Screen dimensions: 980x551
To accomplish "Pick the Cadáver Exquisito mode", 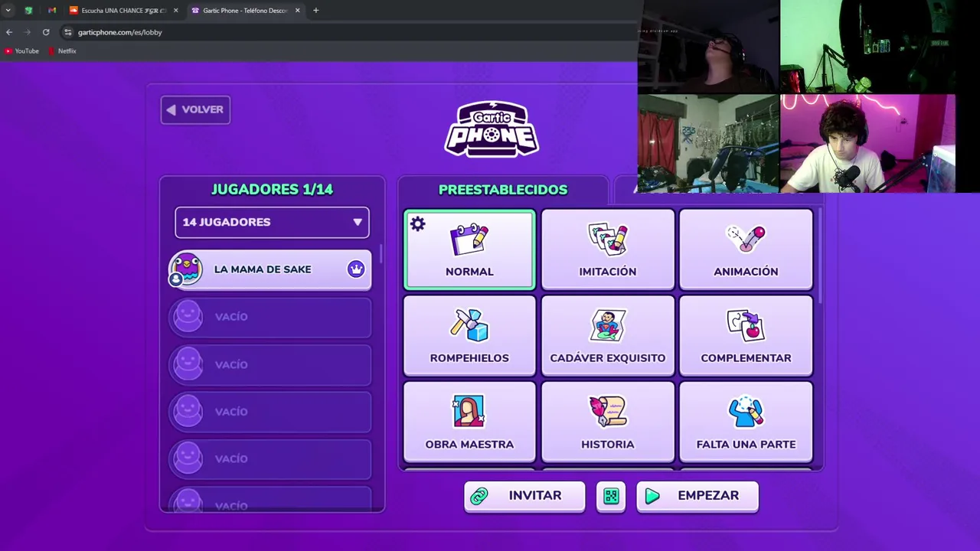I will click(608, 336).
